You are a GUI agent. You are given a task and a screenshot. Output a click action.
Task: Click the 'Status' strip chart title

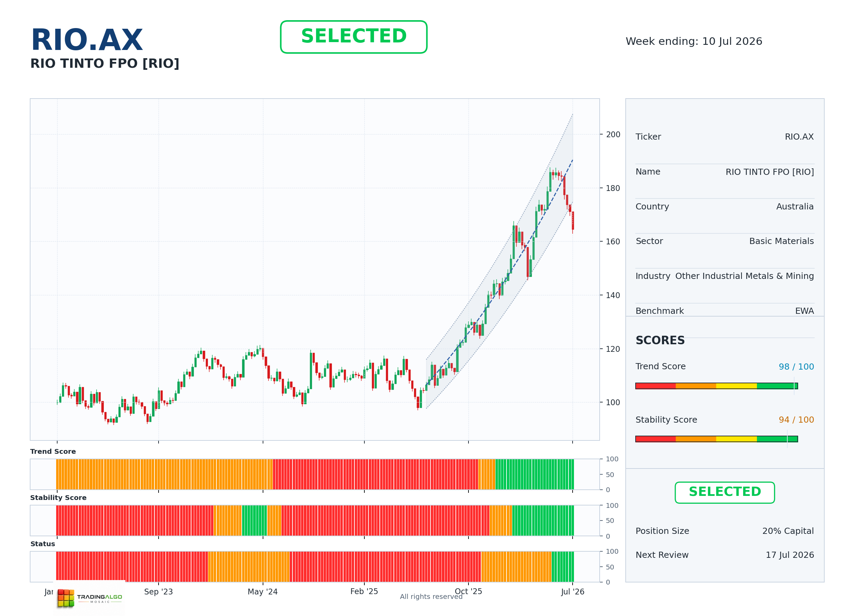pyautogui.click(x=42, y=544)
